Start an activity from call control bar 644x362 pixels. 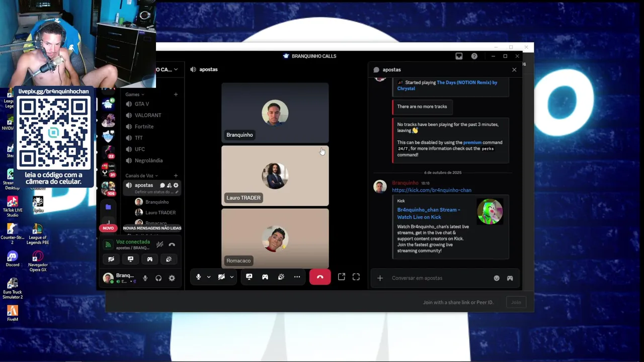click(x=265, y=277)
